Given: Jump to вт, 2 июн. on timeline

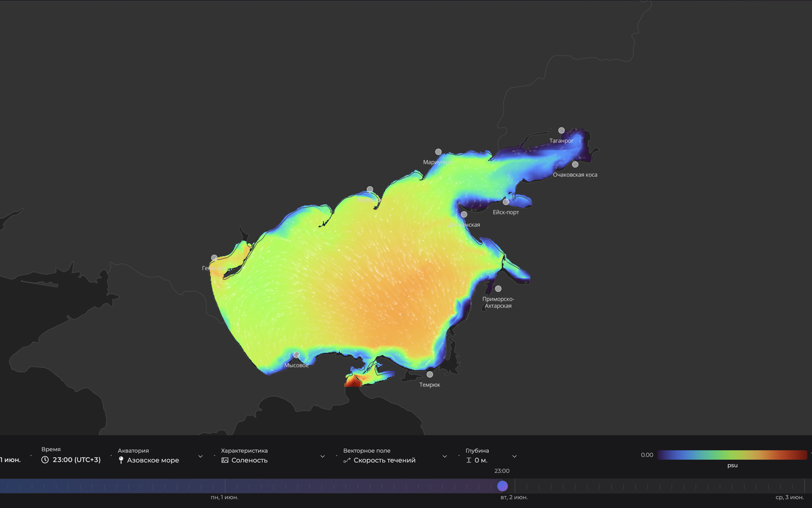Looking at the screenshot, I should click(x=514, y=497).
